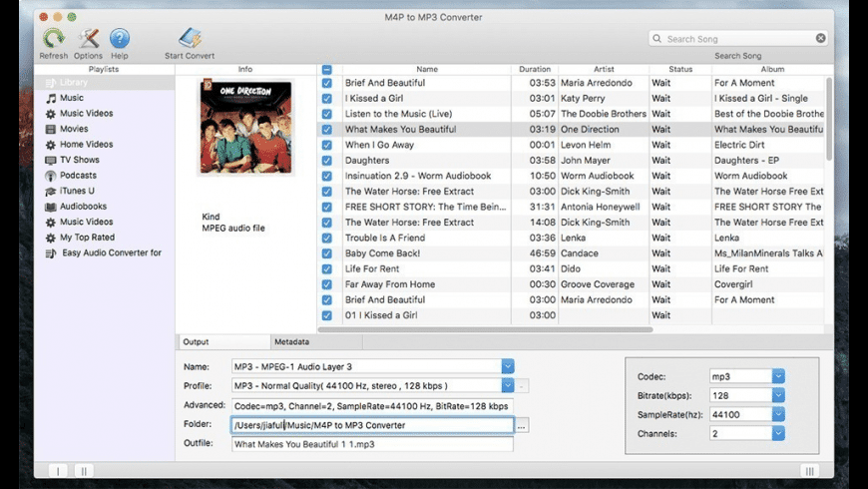Screen dimensions: 868x489
Task: Uncheck Baby Come Back! checkbox
Action: pos(326,253)
